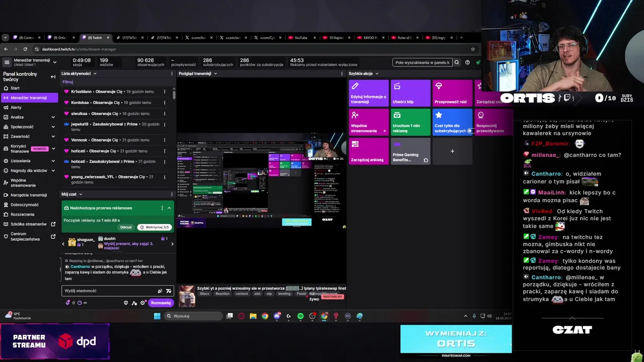
Task: Collapse the Panel kontrolny twórcy sidebar arrow
Action: click(53, 76)
